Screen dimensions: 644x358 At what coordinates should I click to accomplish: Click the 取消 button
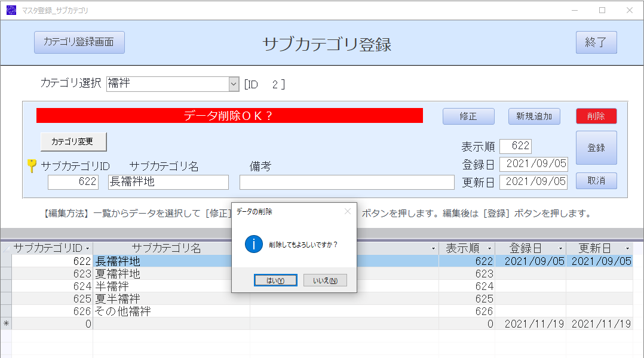coord(596,181)
